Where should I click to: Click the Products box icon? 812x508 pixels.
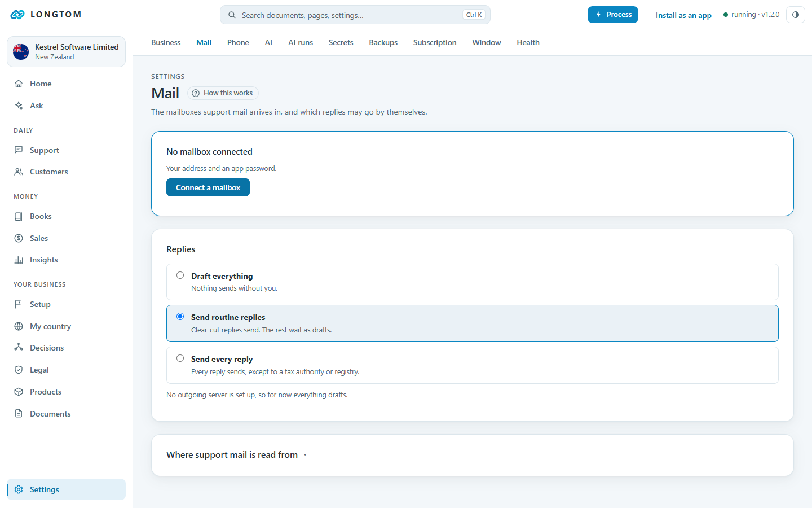coord(19,392)
